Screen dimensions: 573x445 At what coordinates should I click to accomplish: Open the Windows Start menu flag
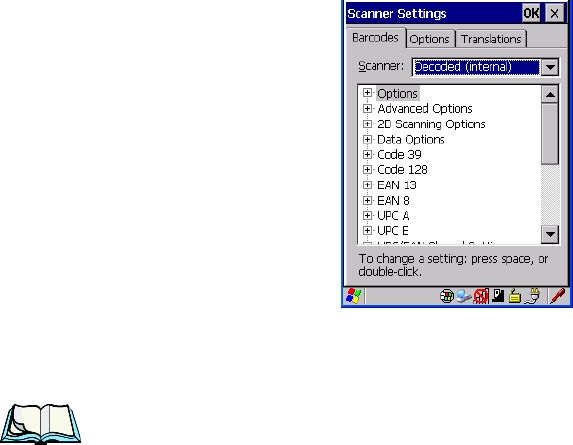point(353,296)
